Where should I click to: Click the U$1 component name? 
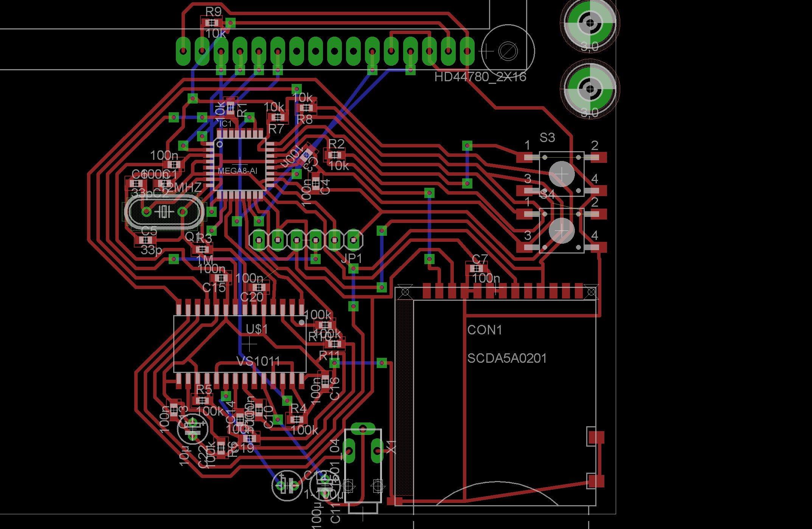point(257,329)
